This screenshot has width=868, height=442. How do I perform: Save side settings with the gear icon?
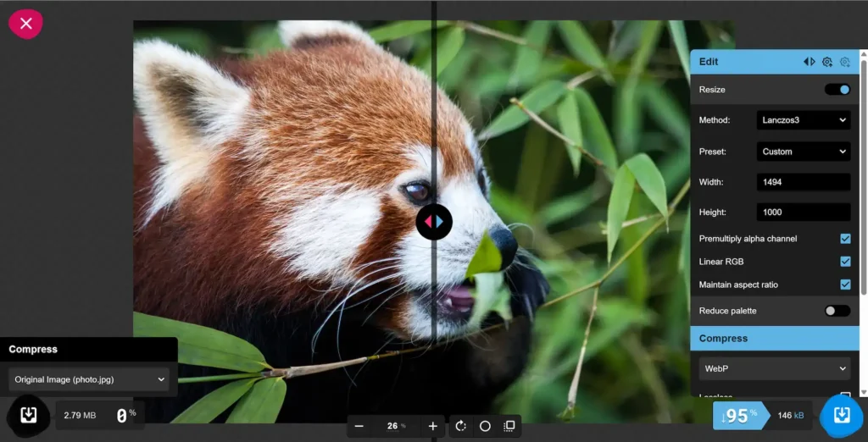[x=827, y=62]
